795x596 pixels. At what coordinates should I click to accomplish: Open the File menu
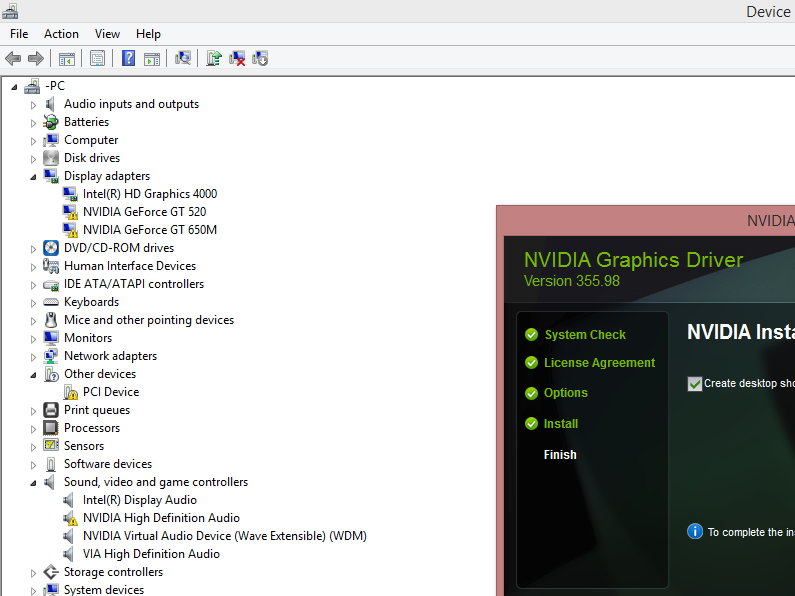(19, 34)
